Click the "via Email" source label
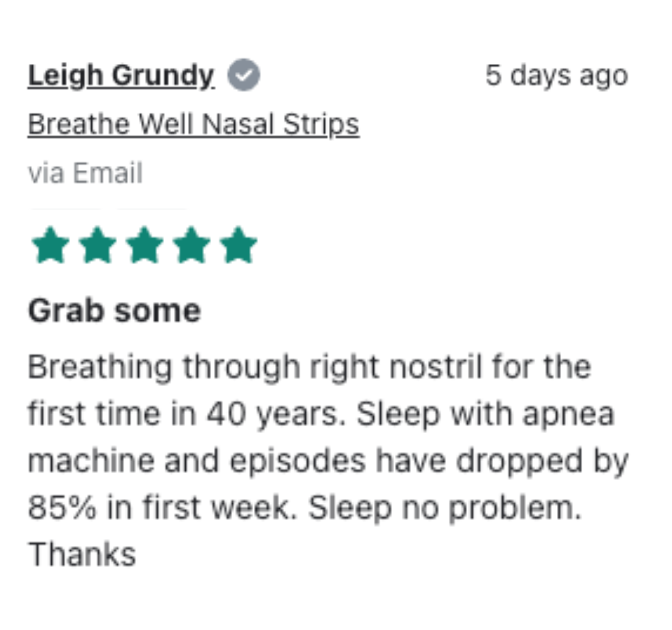This screenshot has height=630, width=672. pos(85,173)
